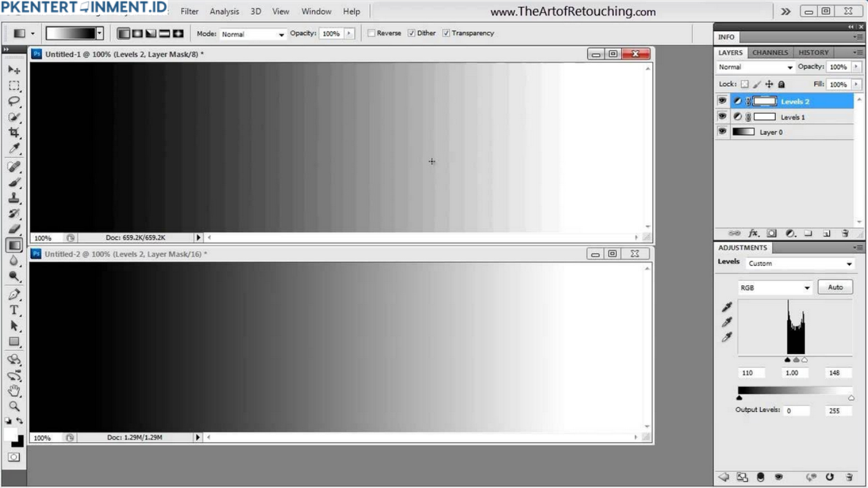Select the Move tool
The width and height of the screenshot is (868, 488).
14,70
